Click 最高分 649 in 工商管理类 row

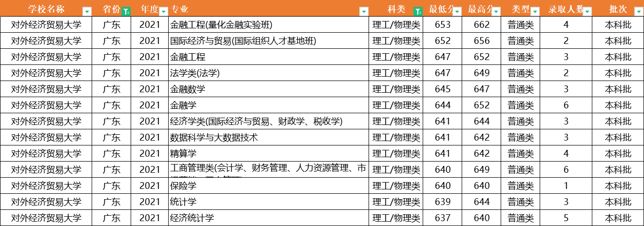click(481, 170)
